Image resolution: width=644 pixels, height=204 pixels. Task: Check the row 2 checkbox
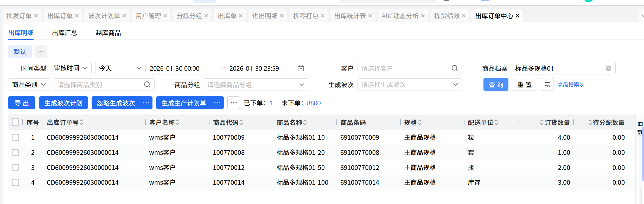(x=15, y=152)
